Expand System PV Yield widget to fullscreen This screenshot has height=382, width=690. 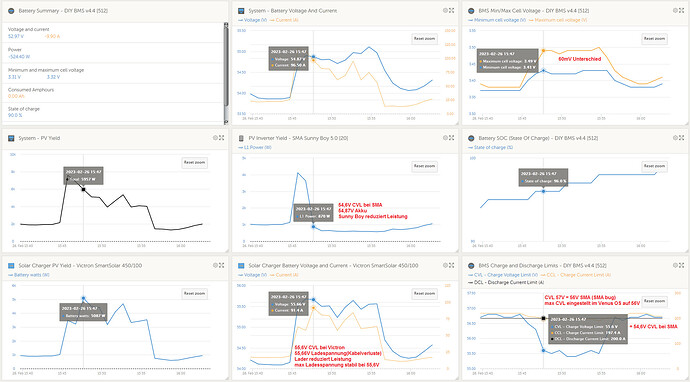coord(221,138)
